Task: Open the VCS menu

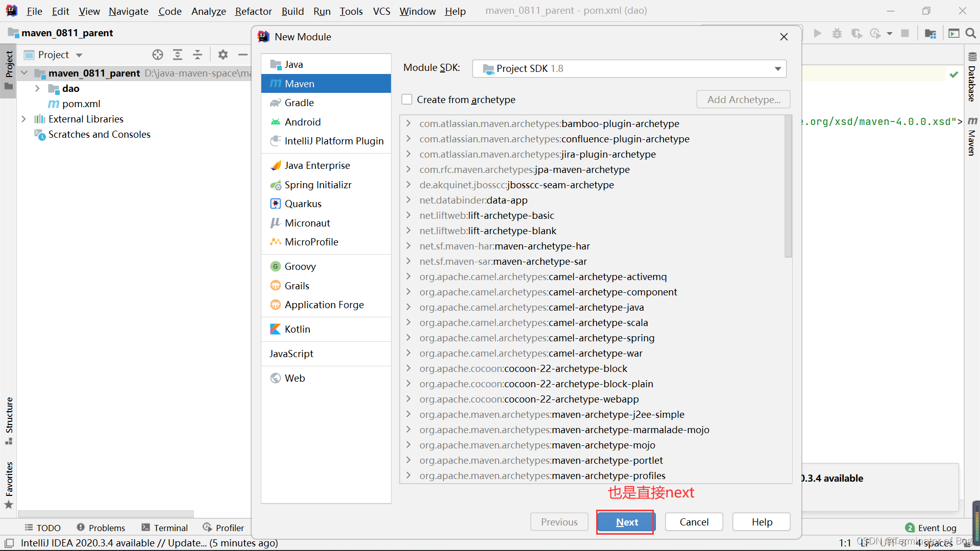Action: coord(381,11)
